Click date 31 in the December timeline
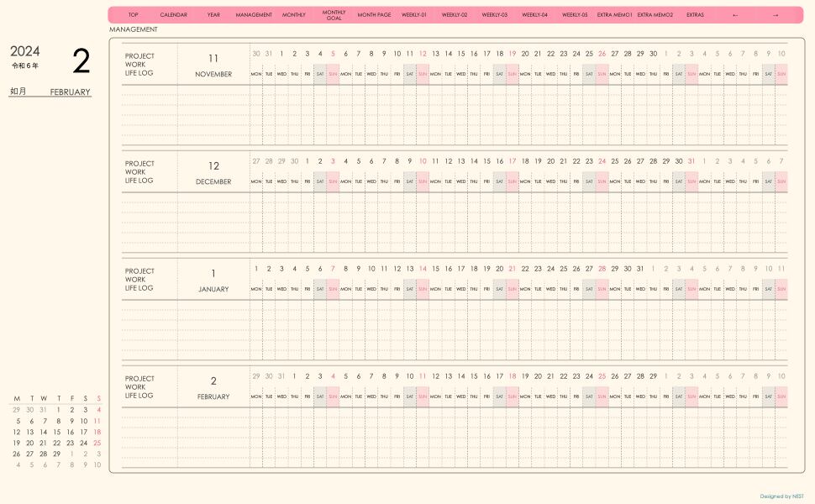 (x=691, y=161)
